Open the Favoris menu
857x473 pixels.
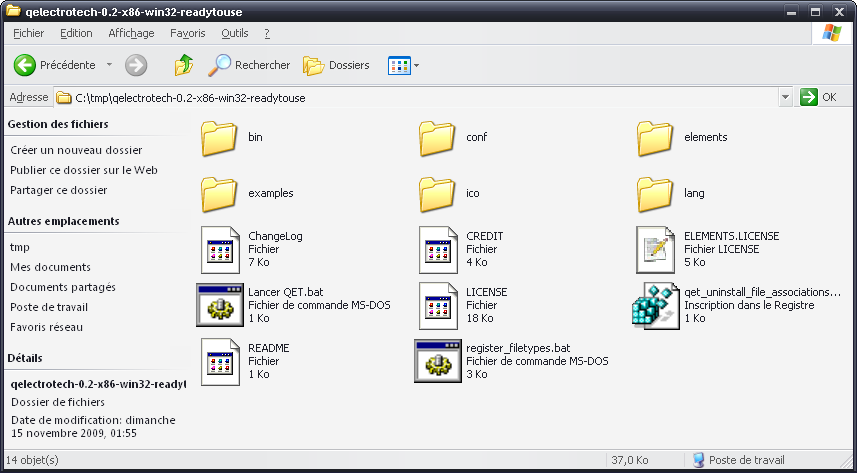[187, 33]
